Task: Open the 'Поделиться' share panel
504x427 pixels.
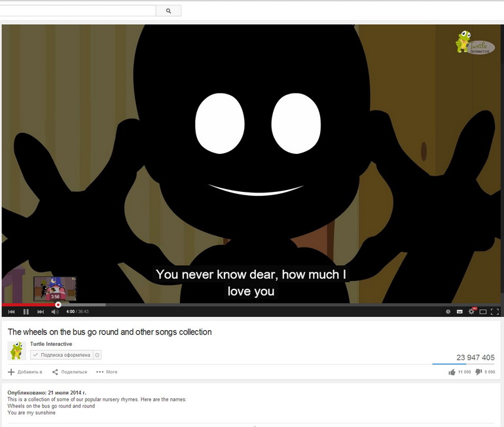Action: [x=69, y=372]
